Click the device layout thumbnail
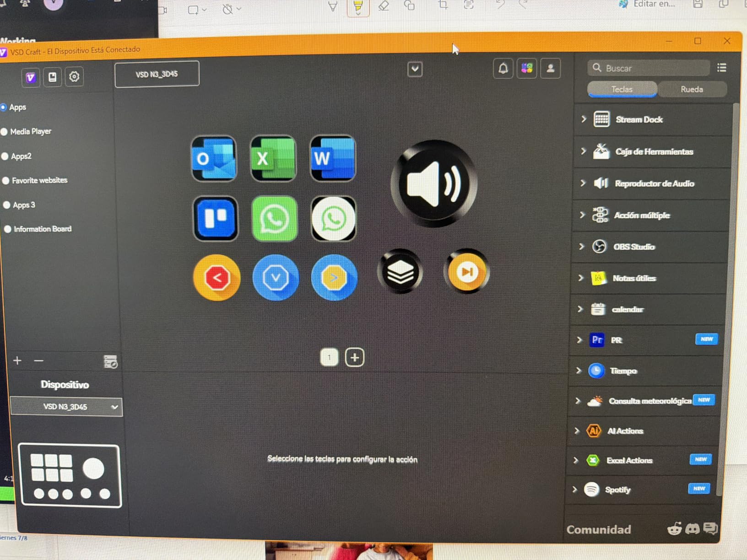 [x=70, y=475]
